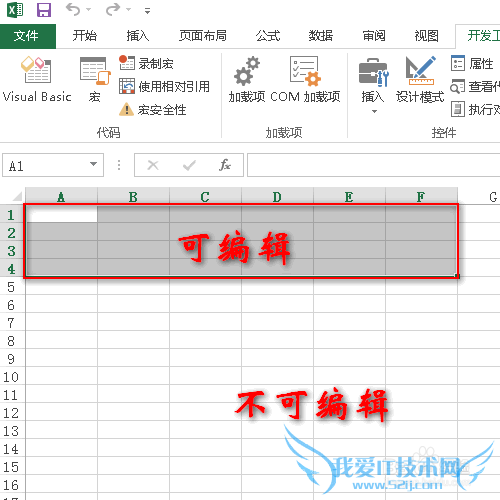Click the 查看代码 view code button
The image size is (500, 500).
tap(475, 87)
